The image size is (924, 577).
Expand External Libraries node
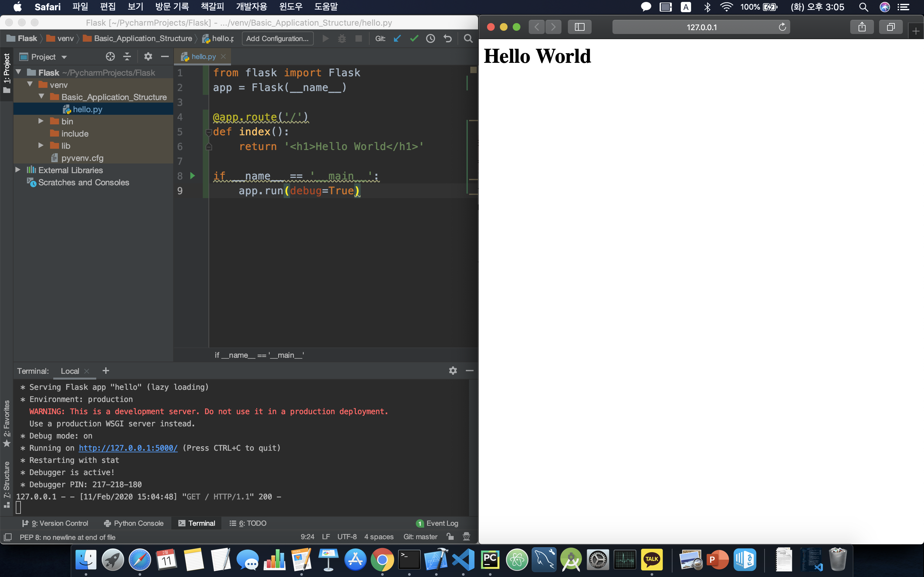[x=18, y=170]
